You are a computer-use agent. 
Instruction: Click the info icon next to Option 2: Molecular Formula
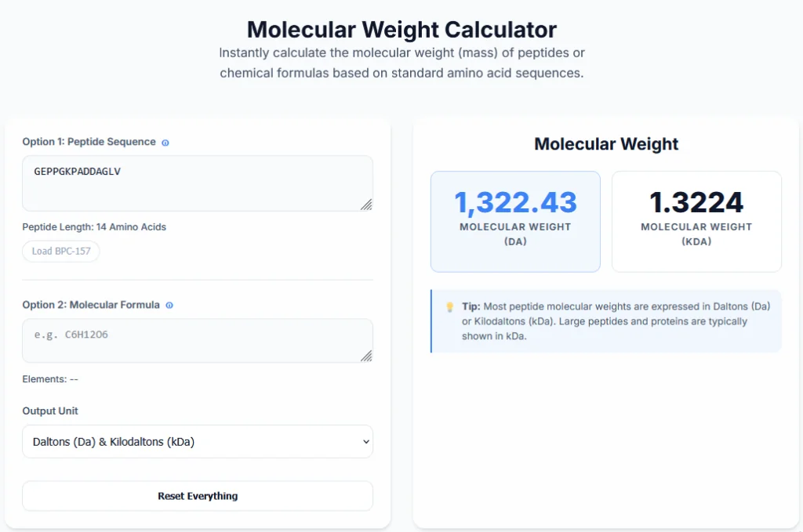point(169,305)
